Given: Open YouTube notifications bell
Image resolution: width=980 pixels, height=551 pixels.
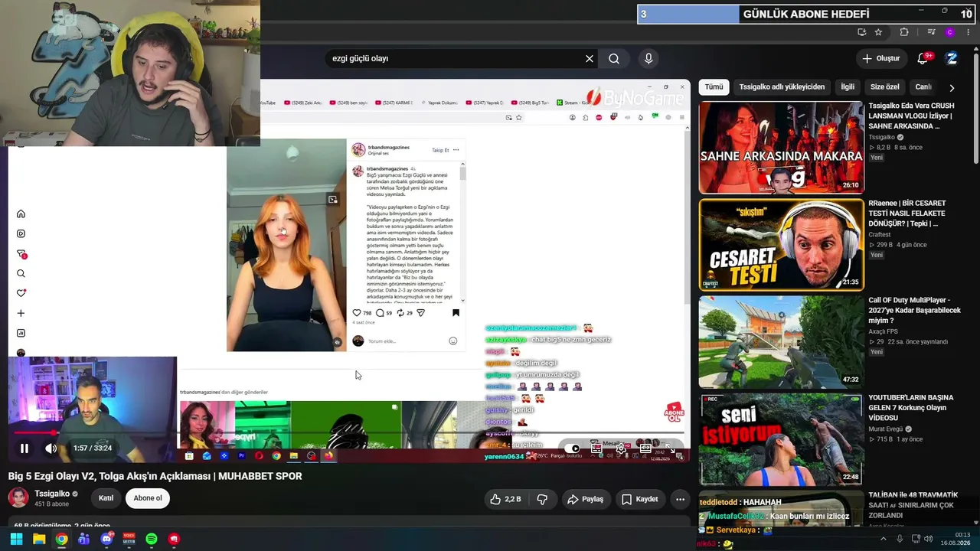Looking at the screenshot, I should 923,59.
